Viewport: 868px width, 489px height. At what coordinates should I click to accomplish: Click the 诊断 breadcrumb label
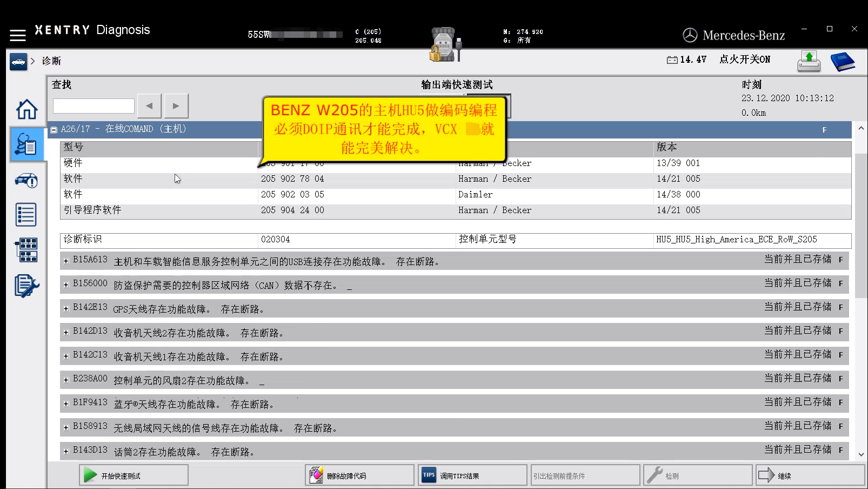(x=52, y=61)
